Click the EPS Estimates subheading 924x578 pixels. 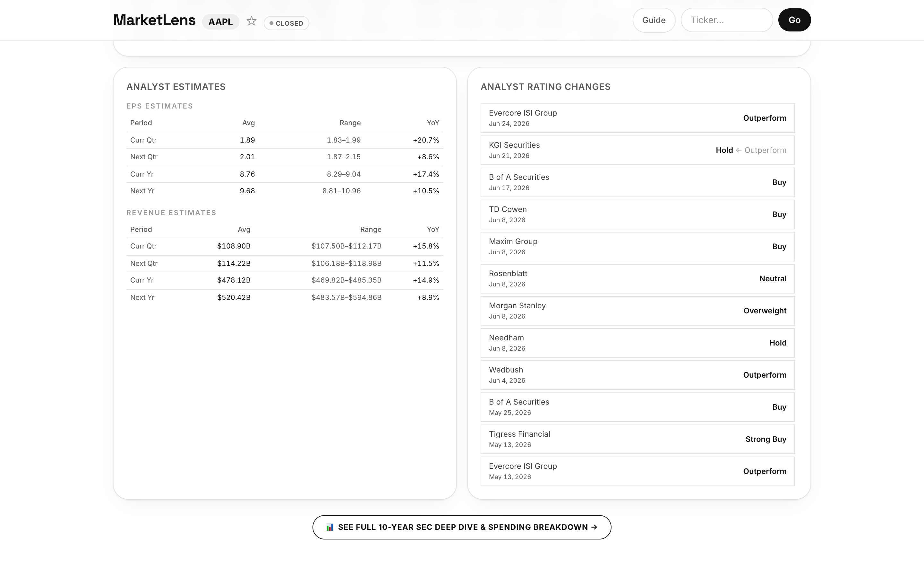point(159,106)
